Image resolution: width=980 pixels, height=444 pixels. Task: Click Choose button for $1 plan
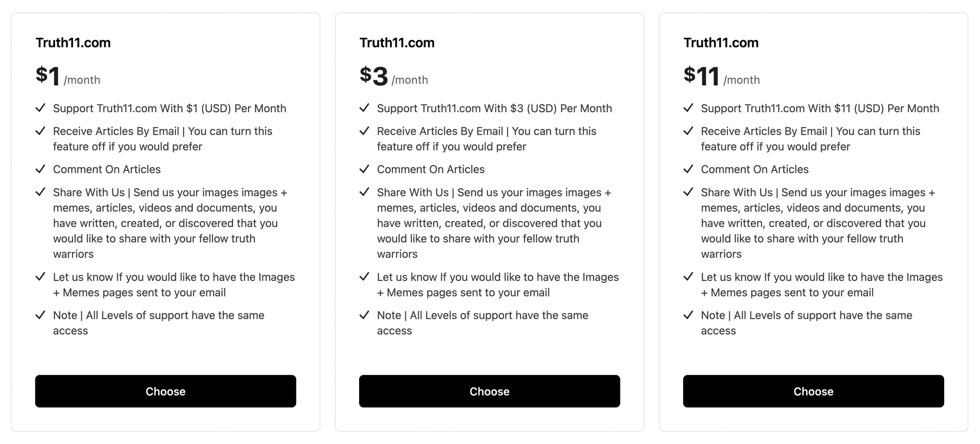pos(165,391)
